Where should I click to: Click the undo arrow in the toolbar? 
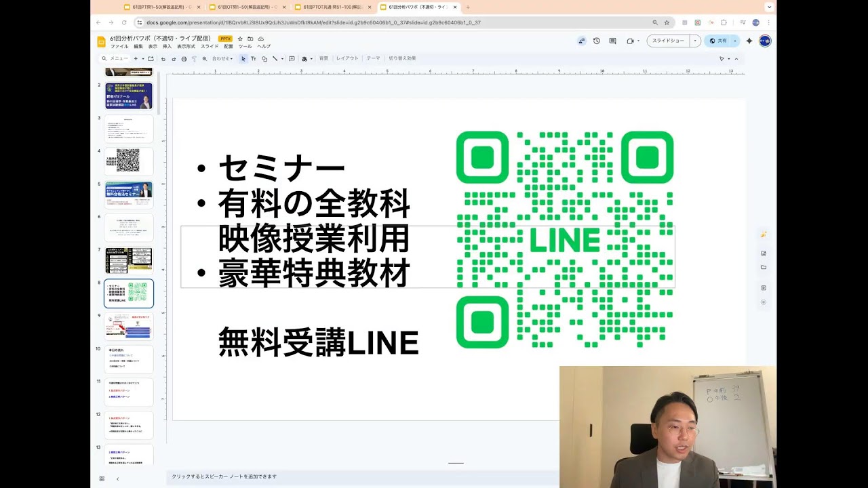click(x=163, y=59)
